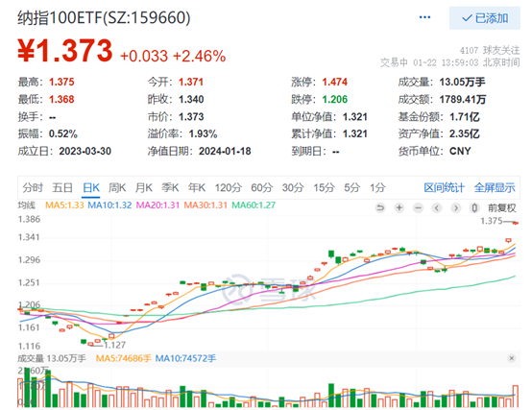Zoom out the chart with minus icon
Image resolution: width=532 pixels, height=410 pixels.
419,207
